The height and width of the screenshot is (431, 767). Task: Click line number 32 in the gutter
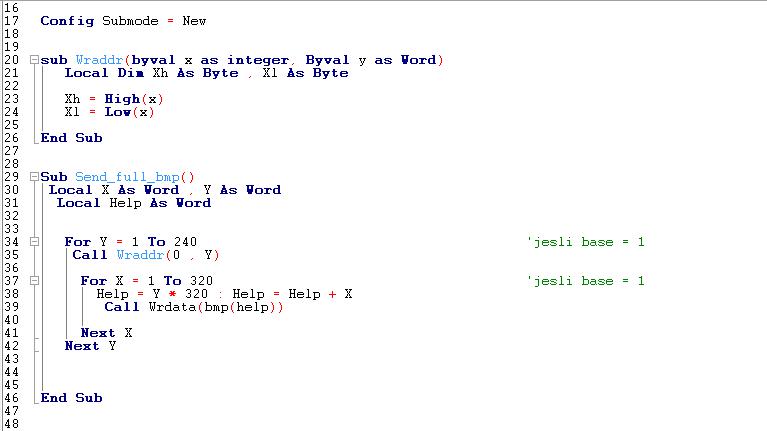point(11,216)
